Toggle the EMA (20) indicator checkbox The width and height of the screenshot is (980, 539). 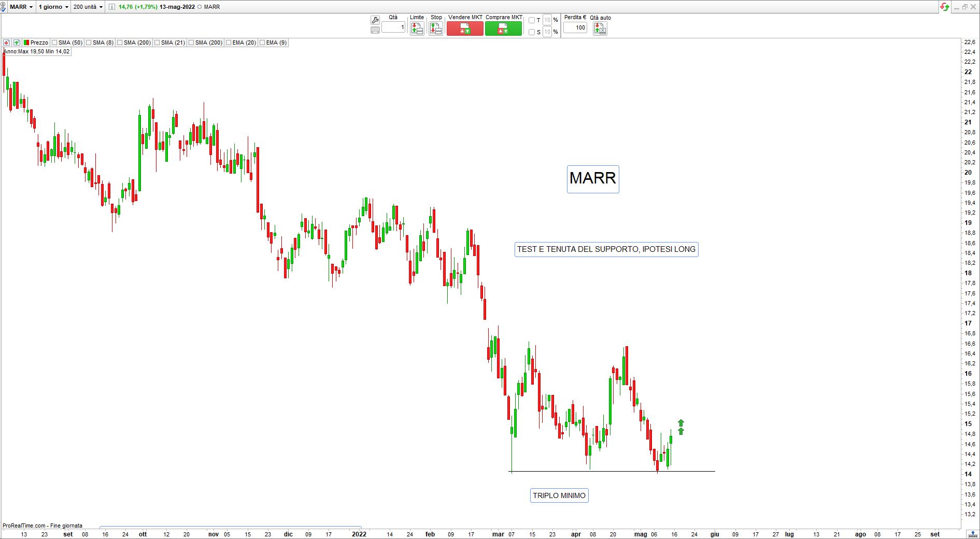coord(229,42)
